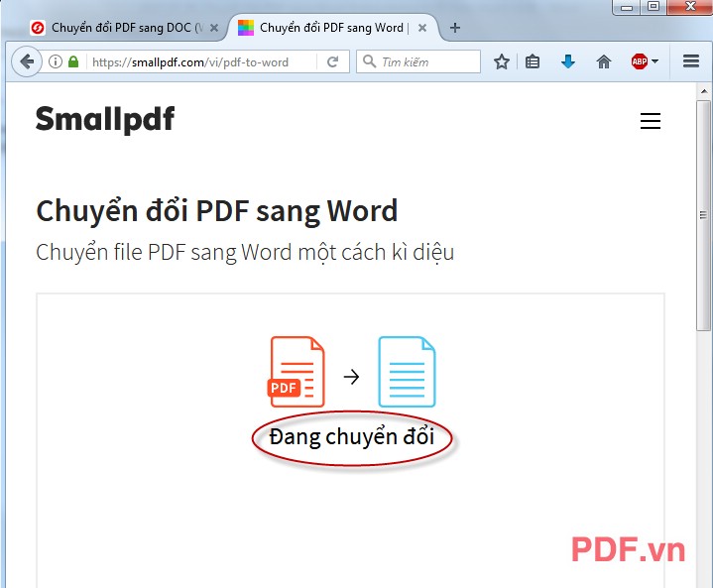Open Adblock Plus dropdown arrow
Viewport: 713px width, 588px height.
[x=654, y=60]
